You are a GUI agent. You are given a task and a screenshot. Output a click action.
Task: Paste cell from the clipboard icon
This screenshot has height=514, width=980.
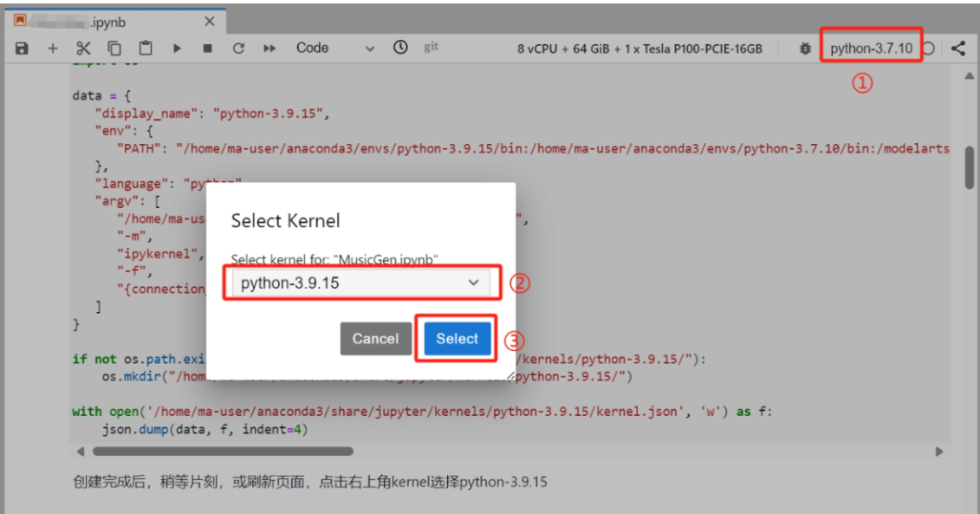146,49
